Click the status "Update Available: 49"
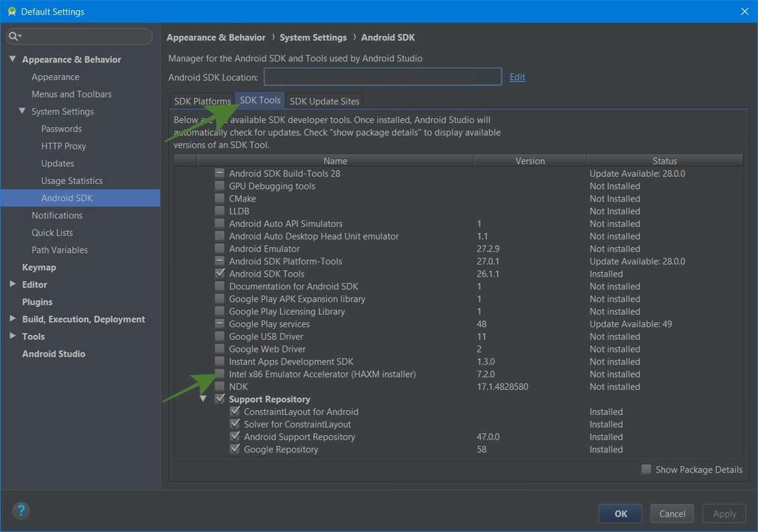Screen dimensions: 758x532 point(630,324)
